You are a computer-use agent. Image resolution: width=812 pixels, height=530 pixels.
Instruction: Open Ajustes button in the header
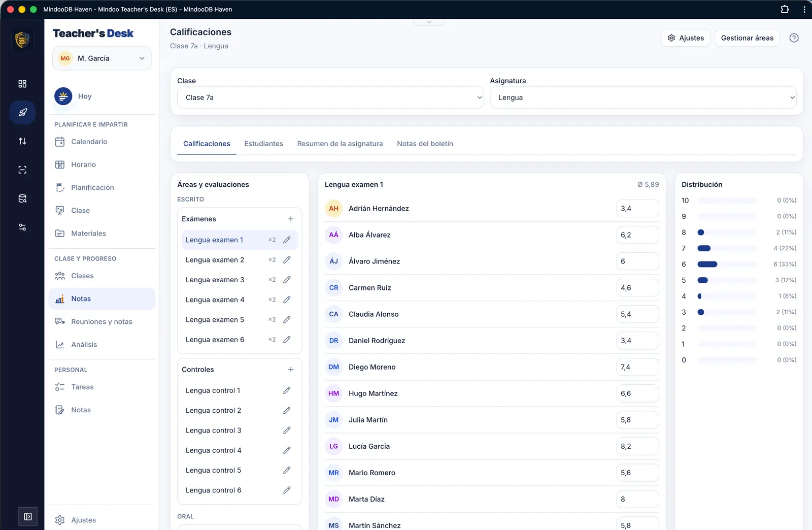tap(686, 38)
